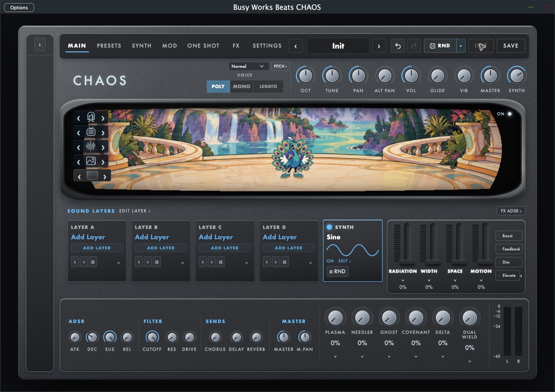Click ADD LAYER in Layer C
Viewport: 555px width, 392px height.
point(225,248)
